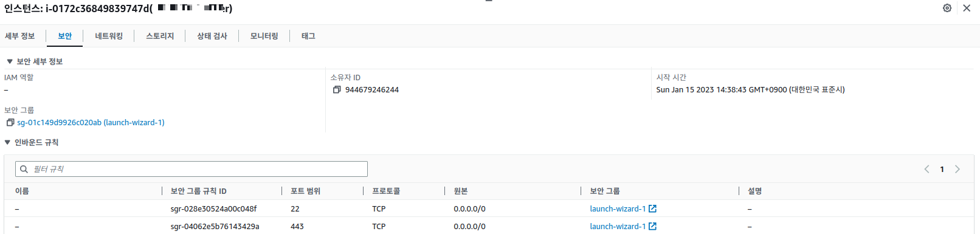Click TCP in the port 22 row

coord(379,208)
